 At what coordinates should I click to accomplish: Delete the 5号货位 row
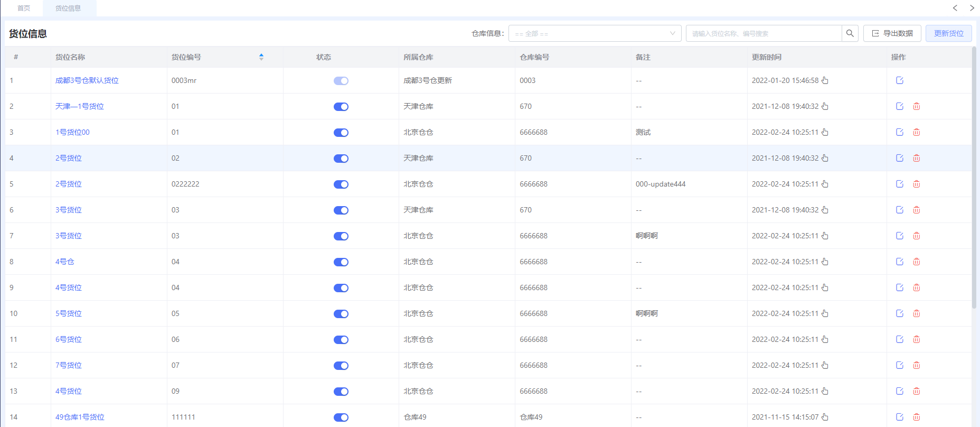tap(917, 313)
